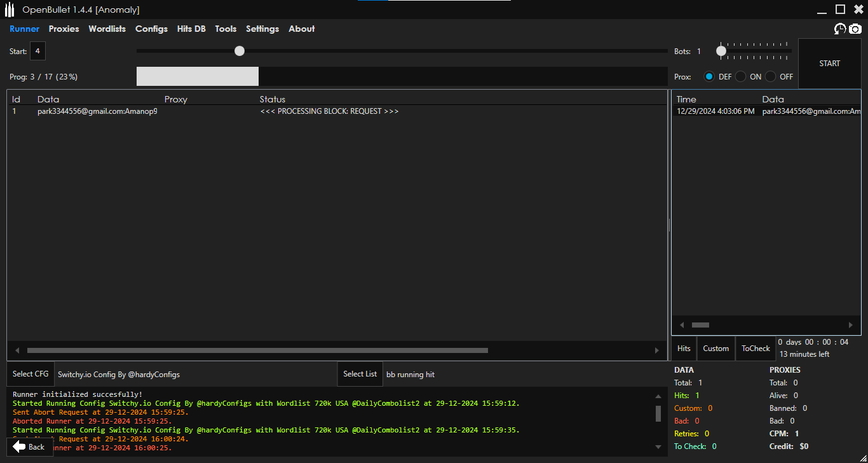Select the DEF proxy mode radio button

pos(709,76)
